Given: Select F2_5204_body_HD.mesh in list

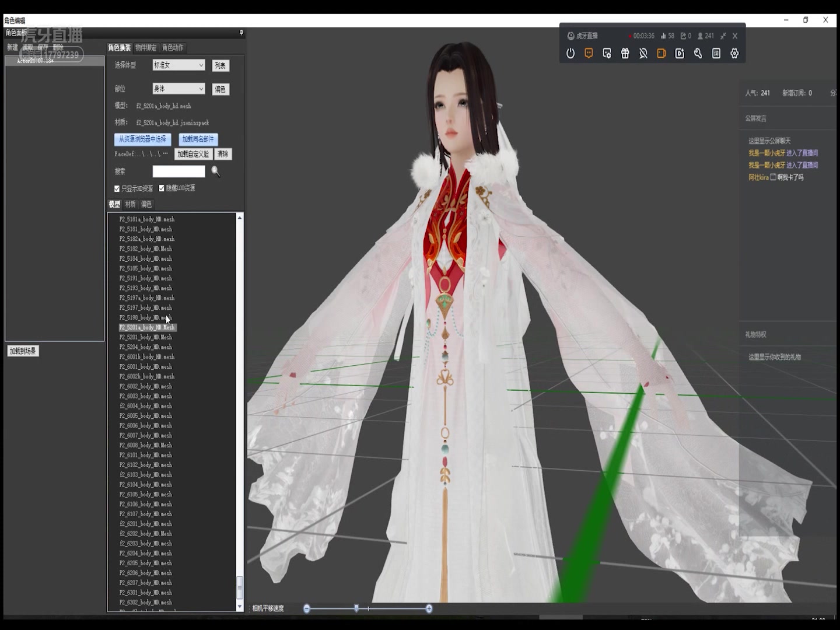Looking at the screenshot, I should tap(146, 347).
